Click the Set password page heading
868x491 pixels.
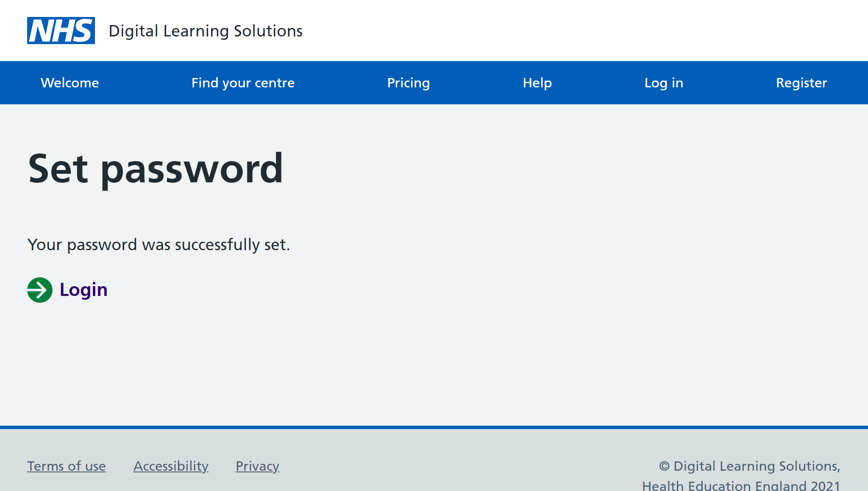[x=155, y=169]
